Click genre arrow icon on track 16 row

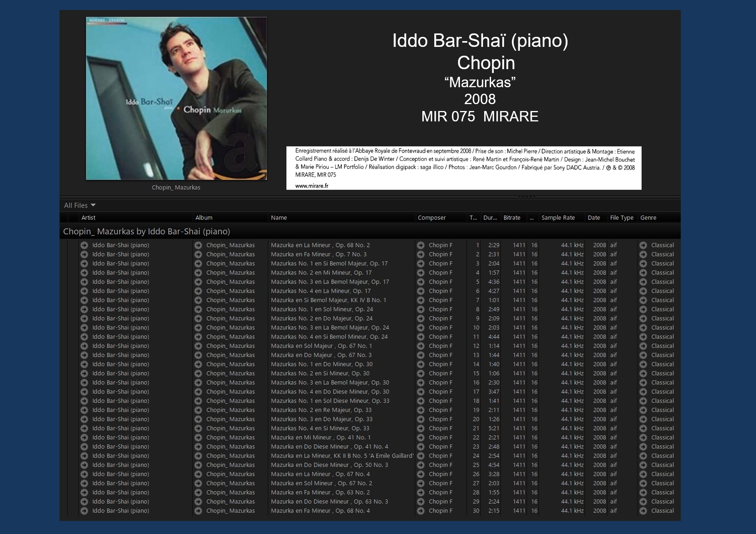[x=643, y=383]
